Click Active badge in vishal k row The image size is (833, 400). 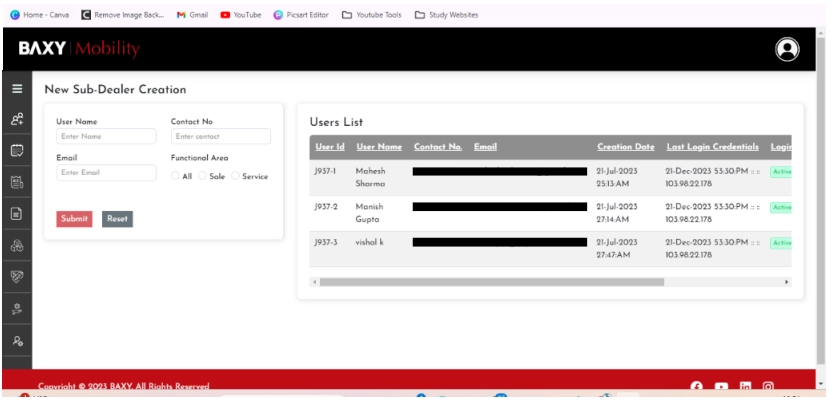pos(781,243)
